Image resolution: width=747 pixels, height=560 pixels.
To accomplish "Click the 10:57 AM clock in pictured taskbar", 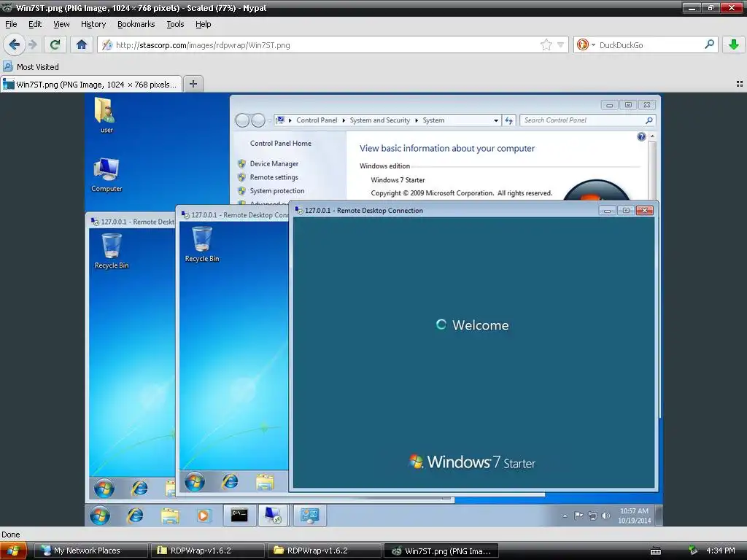I will tap(634, 516).
